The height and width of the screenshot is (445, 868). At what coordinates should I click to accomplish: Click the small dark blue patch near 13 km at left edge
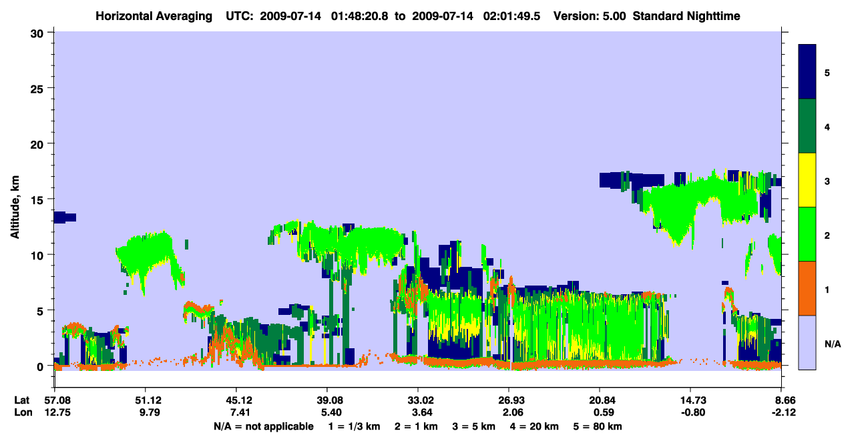65,217
